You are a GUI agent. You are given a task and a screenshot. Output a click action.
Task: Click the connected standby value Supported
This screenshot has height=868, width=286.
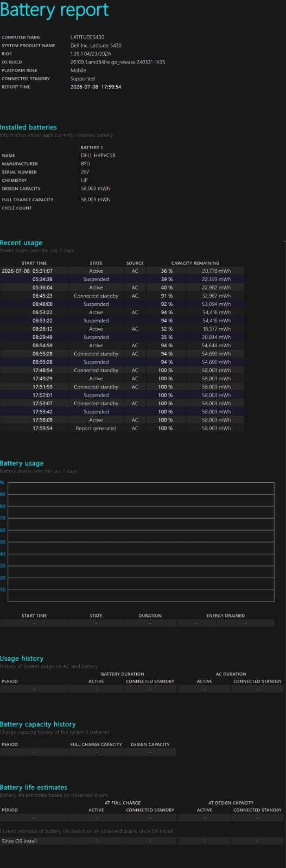coord(82,79)
